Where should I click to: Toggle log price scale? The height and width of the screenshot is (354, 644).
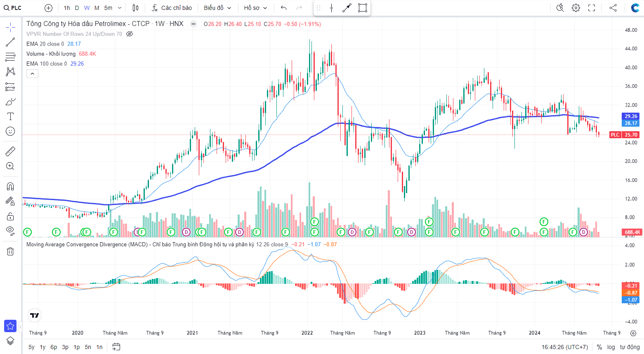pyautogui.click(x=611, y=347)
